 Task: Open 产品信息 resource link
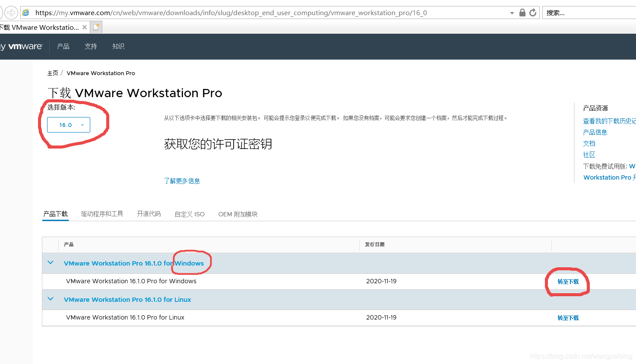click(595, 132)
